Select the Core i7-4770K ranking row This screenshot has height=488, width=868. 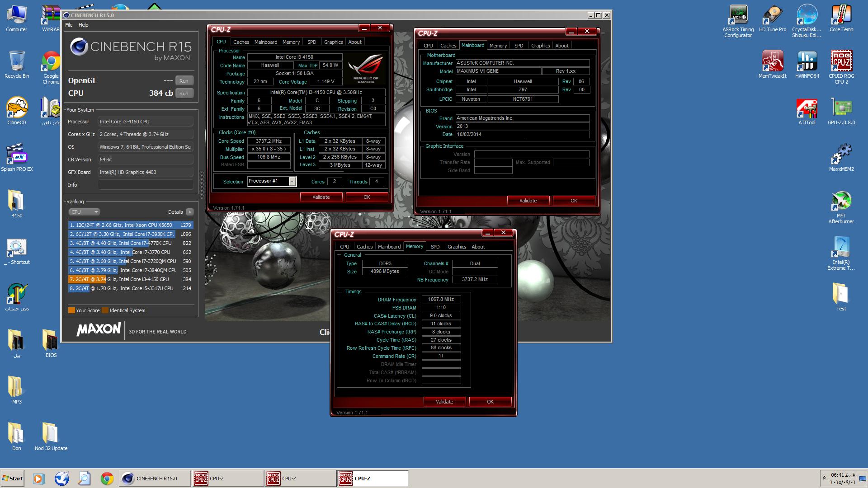131,243
